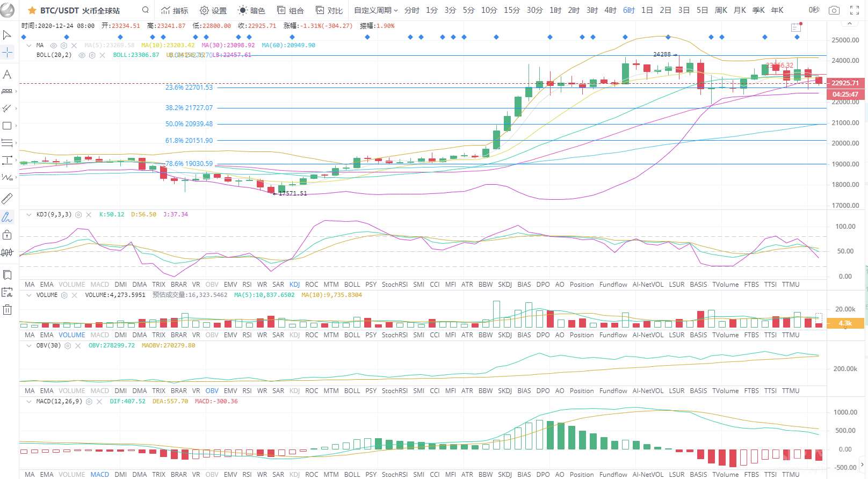Pick the rectangle shape drawing tool
Image resolution: width=868 pixels, height=479 pixels.
tap(7, 126)
